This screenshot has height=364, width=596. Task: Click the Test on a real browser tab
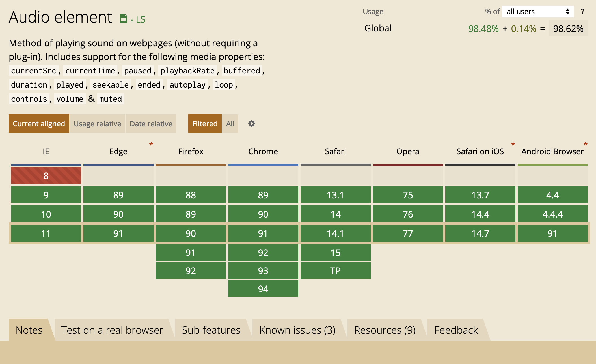[112, 330]
